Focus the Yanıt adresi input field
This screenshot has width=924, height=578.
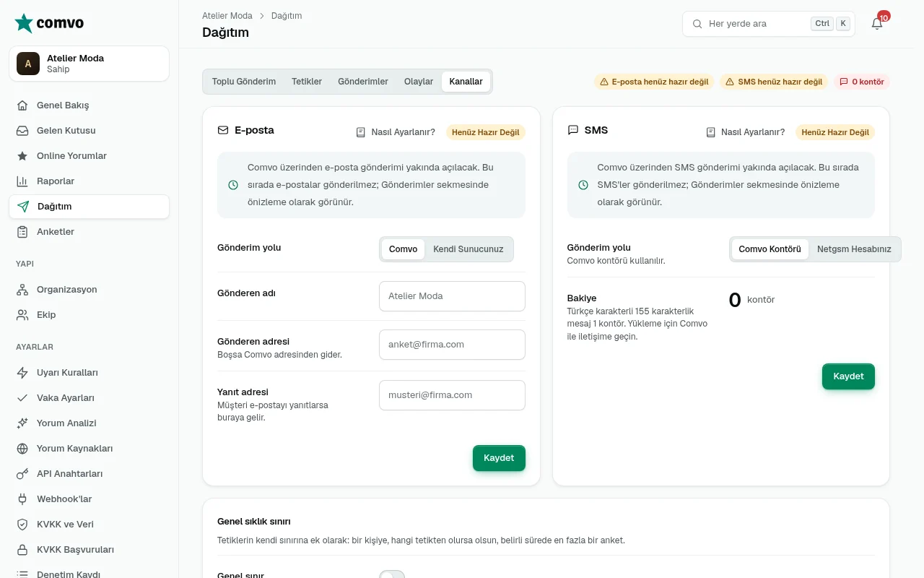tap(452, 395)
